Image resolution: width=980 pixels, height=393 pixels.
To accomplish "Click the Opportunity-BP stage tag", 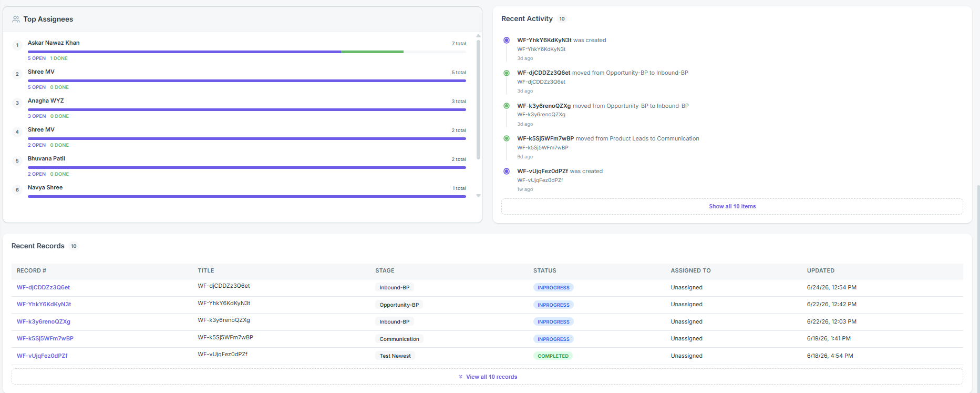I will (x=399, y=305).
